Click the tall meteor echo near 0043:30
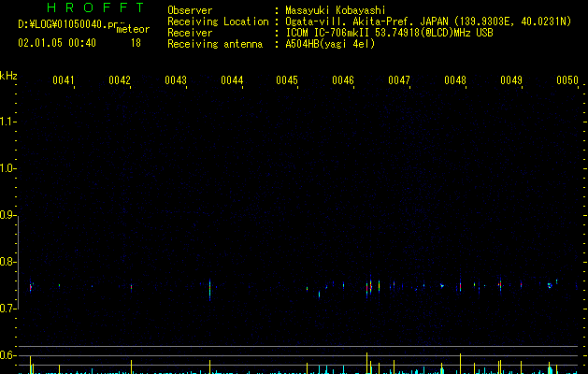This screenshot has height=374, width=588. tap(209, 290)
